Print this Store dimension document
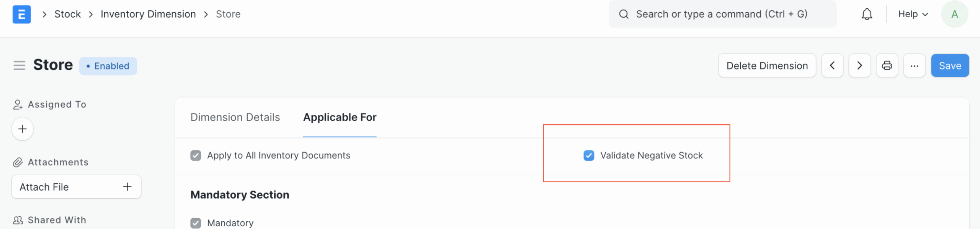This screenshot has width=980, height=229. coord(887,66)
